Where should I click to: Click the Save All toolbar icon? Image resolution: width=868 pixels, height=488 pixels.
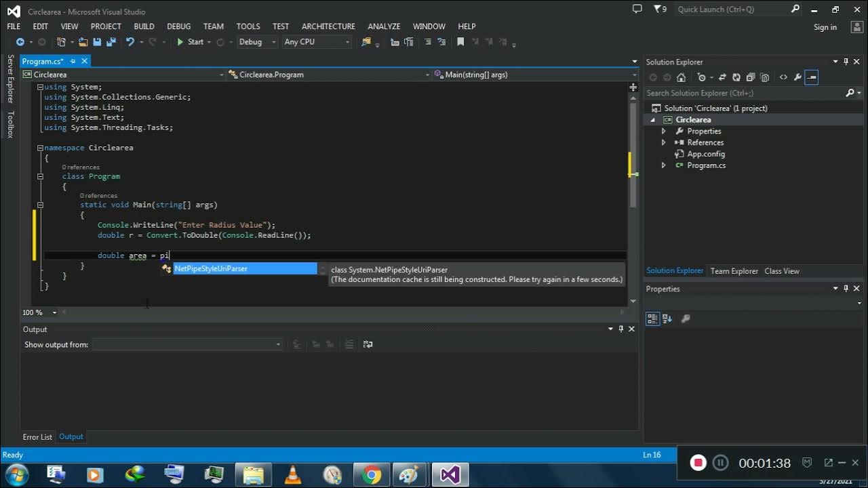coord(110,42)
